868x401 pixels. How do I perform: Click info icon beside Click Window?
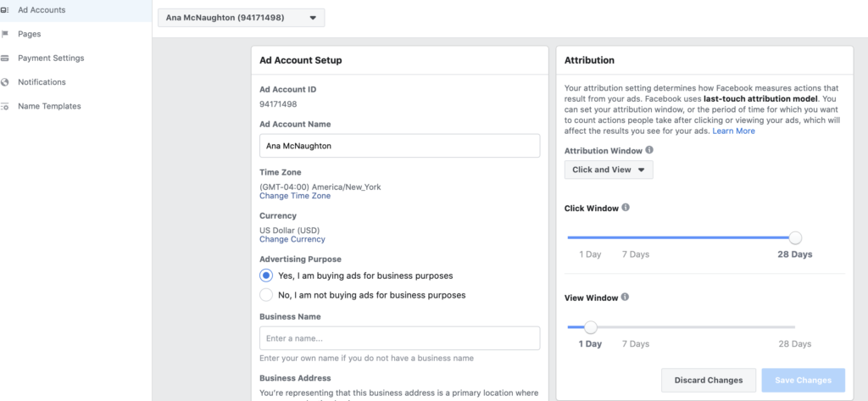click(626, 208)
